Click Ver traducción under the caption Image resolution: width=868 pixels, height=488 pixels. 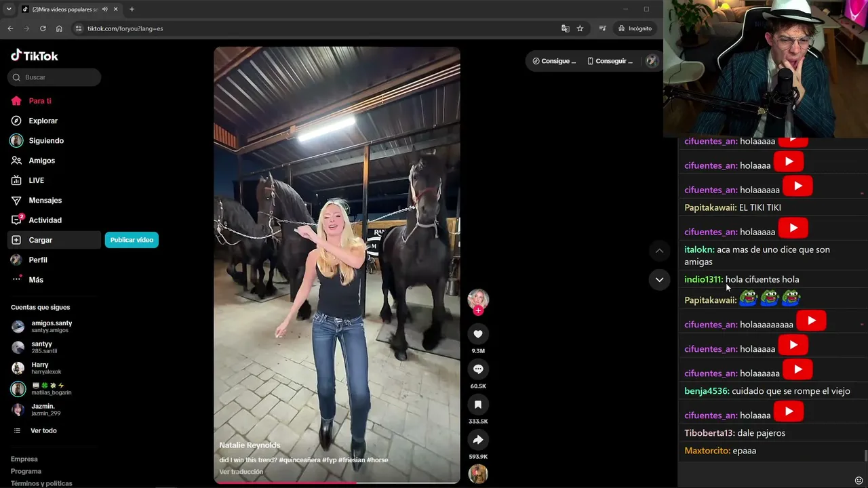[241, 472]
